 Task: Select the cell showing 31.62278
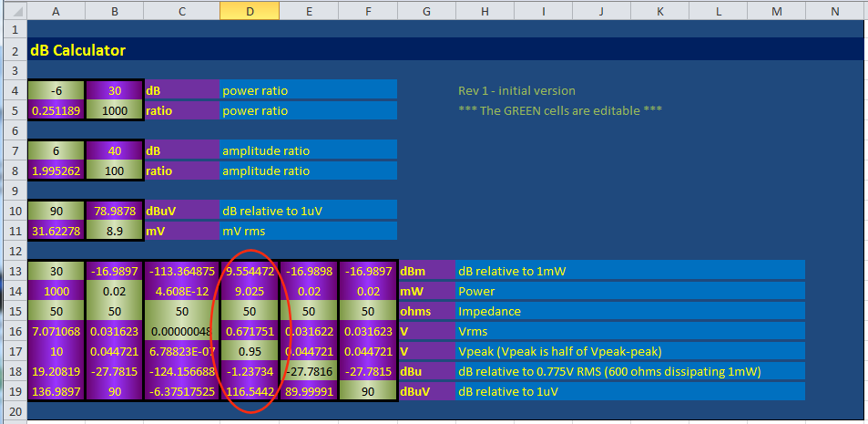56,231
